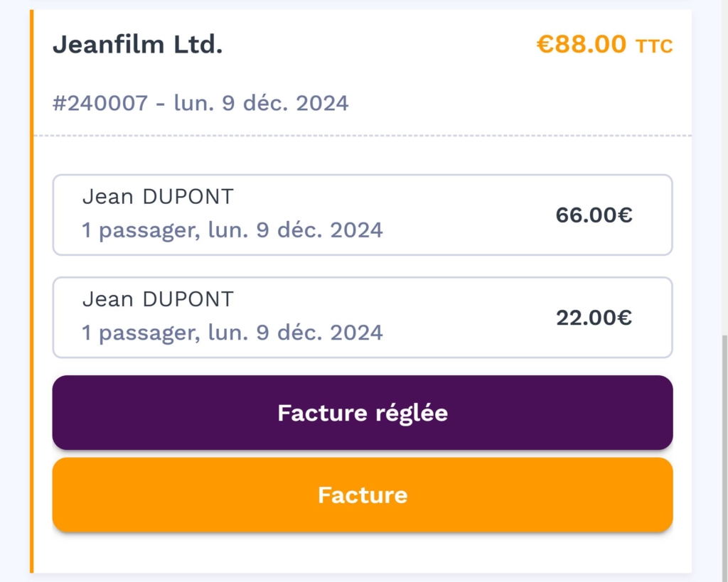Screen dimensions: 728x582
Task: Click the blank area below the Facture button
Action: pyautogui.click(x=362, y=553)
